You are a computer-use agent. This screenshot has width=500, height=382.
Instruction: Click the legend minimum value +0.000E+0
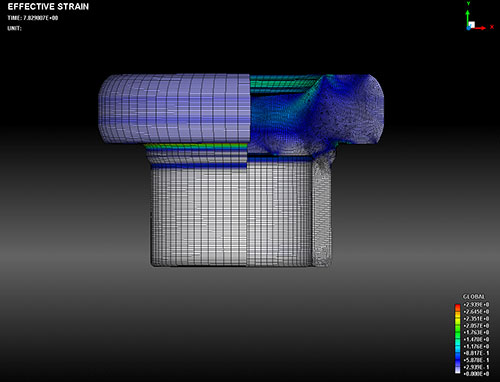(476, 374)
